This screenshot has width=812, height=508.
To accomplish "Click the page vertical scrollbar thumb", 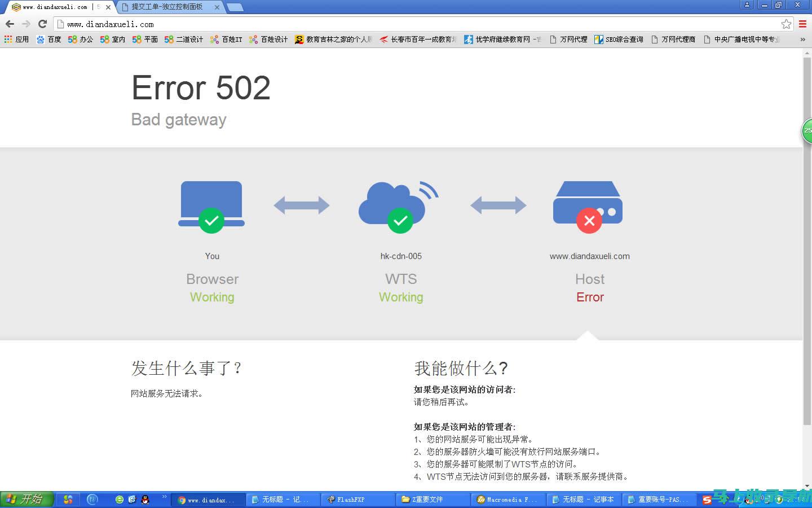I will 807,240.
